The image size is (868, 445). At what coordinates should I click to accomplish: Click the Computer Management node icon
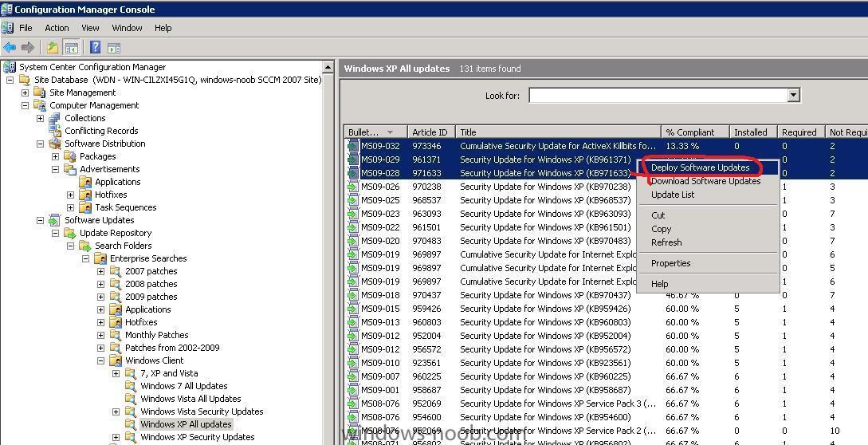(x=40, y=105)
